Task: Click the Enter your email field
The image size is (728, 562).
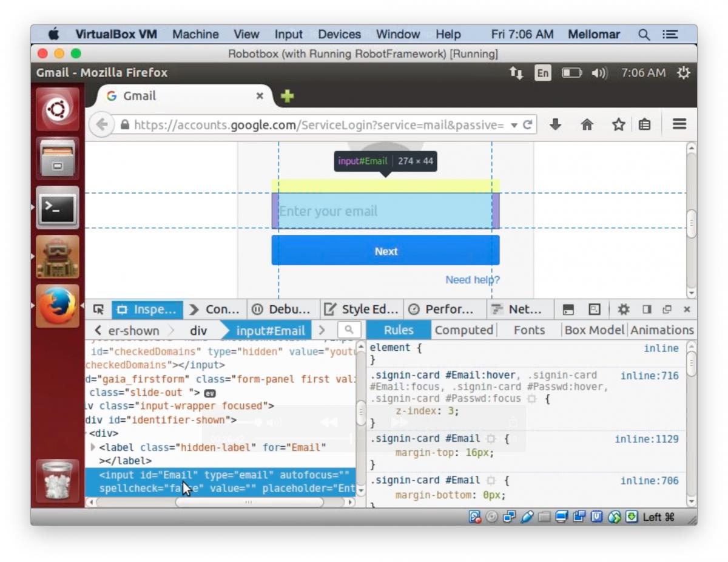Action: [385, 211]
